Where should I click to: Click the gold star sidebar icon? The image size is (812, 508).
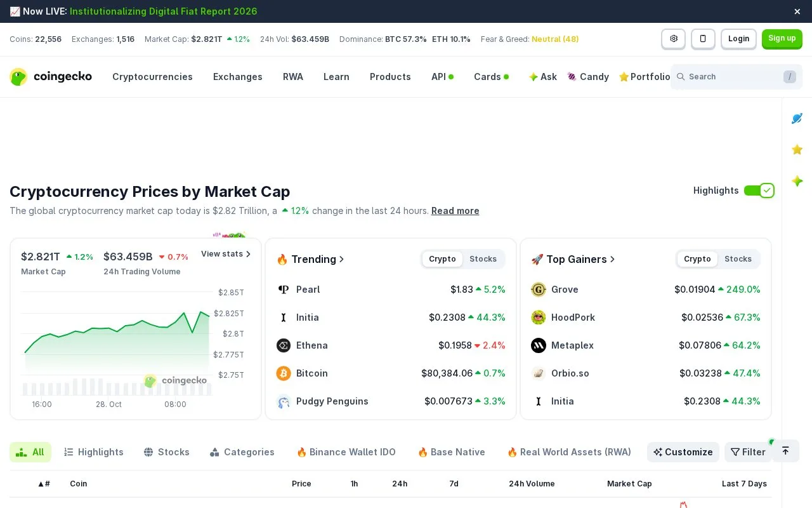point(797,150)
